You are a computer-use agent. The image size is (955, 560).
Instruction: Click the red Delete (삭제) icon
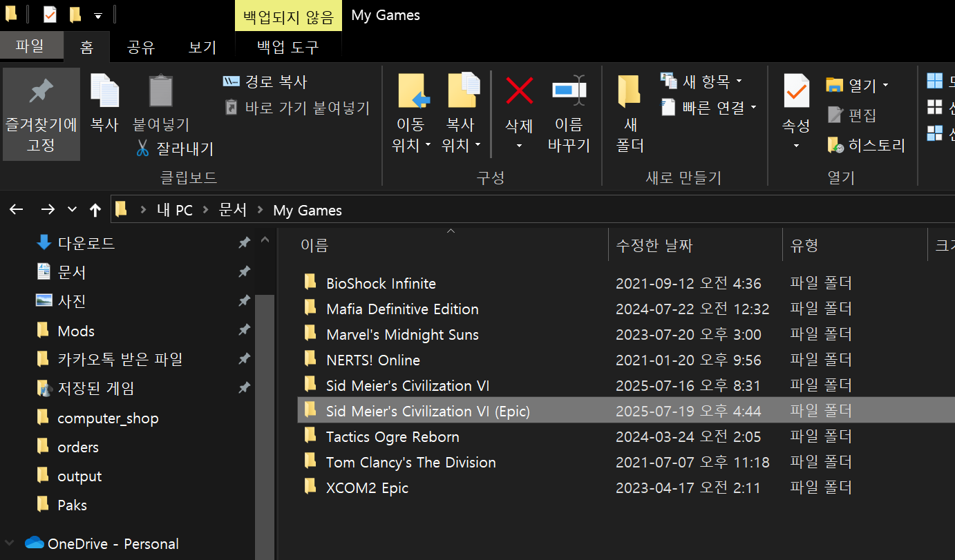click(x=519, y=91)
